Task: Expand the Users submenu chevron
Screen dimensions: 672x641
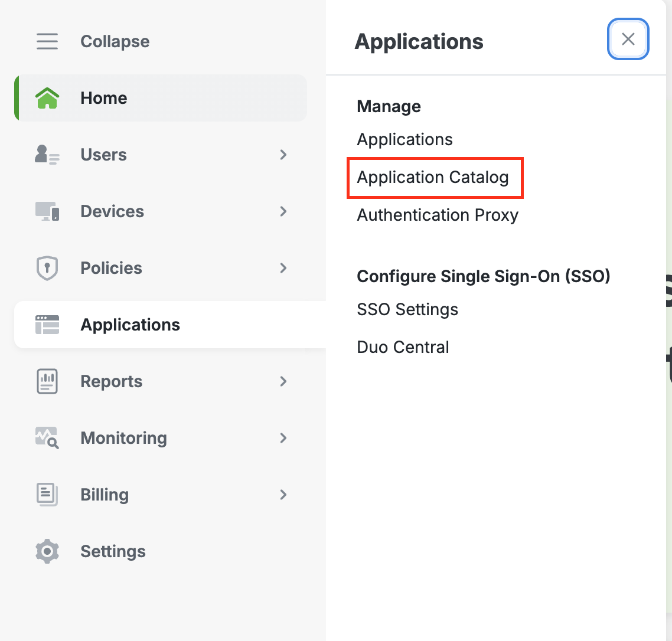Action: [x=283, y=155]
